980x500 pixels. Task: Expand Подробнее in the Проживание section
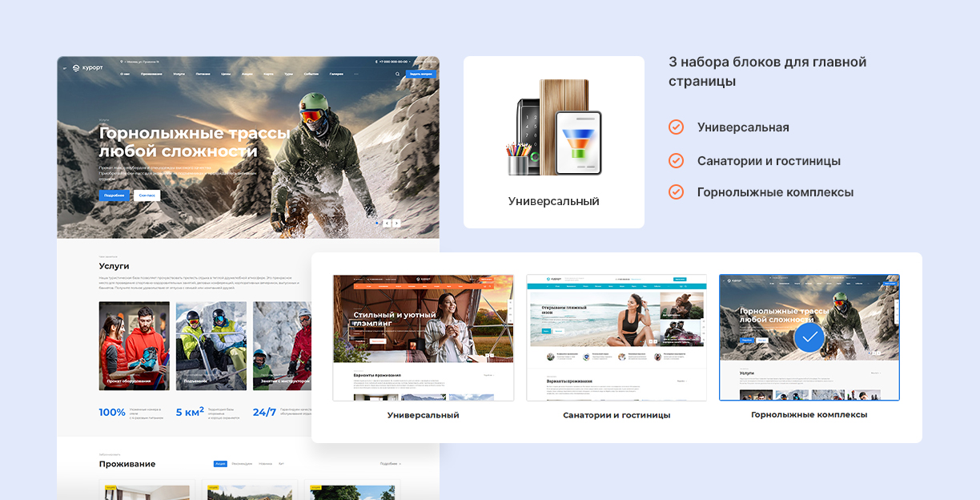[390, 463]
